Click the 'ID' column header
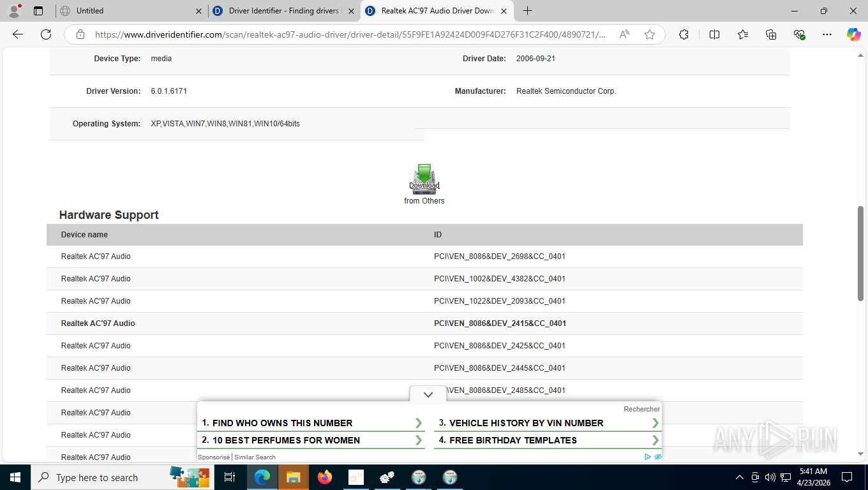 tap(438, 235)
